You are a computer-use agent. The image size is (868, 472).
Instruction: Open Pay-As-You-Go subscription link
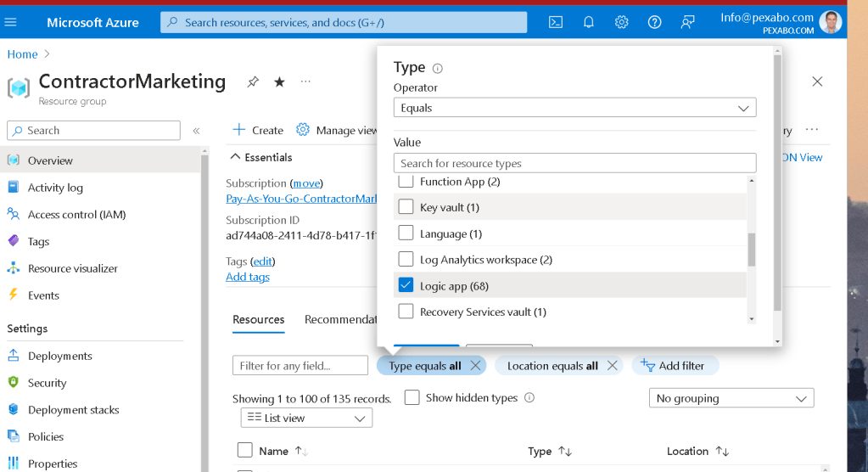(301, 199)
